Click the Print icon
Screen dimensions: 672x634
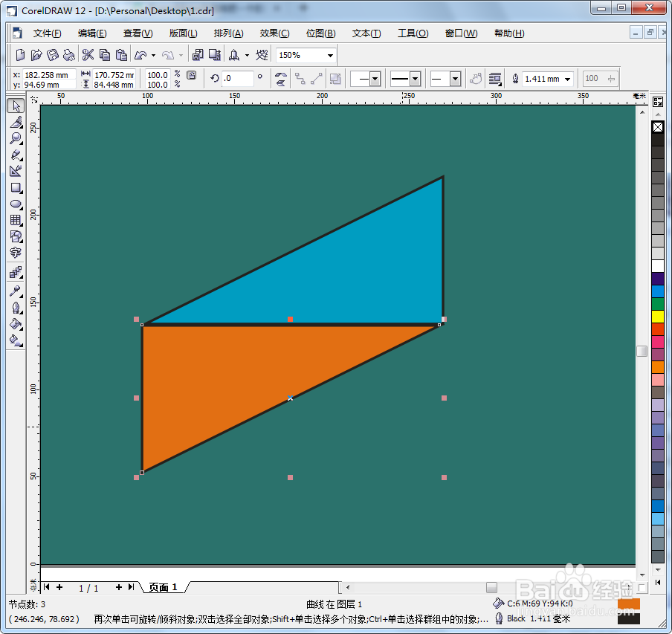point(68,55)
